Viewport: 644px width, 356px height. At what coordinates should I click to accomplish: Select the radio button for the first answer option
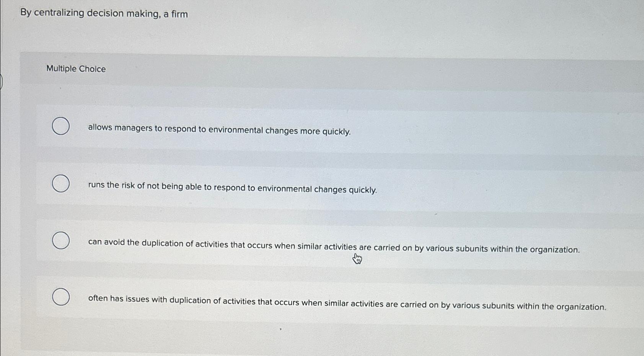pos(61,127)
